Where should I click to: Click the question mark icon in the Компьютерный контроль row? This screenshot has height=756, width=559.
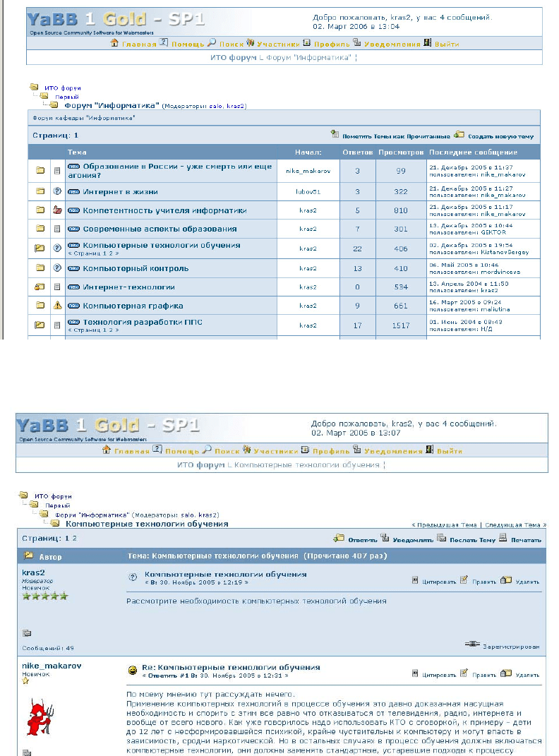57,268
